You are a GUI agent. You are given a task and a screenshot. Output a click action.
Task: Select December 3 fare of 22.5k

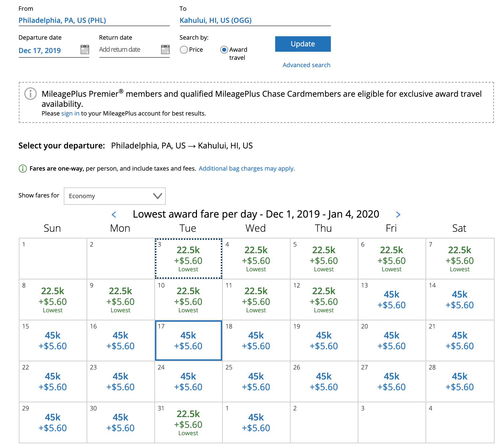pyautogui.click(x=188, y=259)
